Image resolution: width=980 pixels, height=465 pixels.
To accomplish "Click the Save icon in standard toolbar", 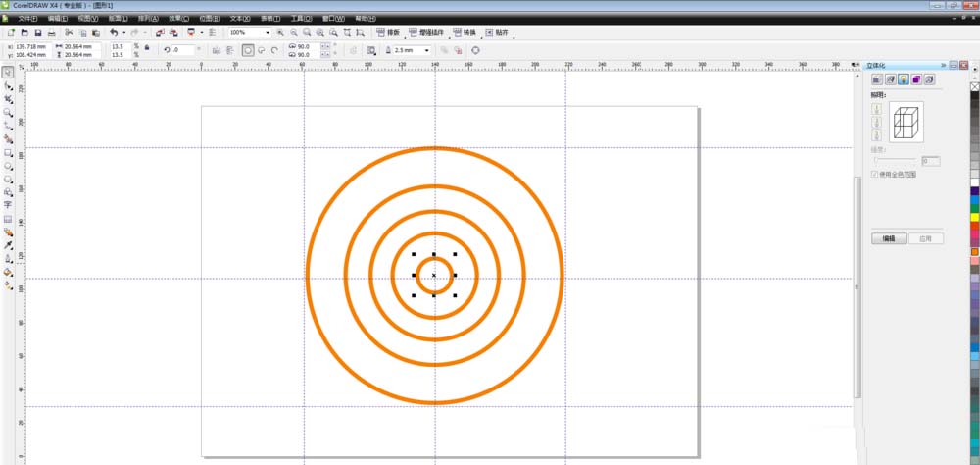I will coord(37,33).
